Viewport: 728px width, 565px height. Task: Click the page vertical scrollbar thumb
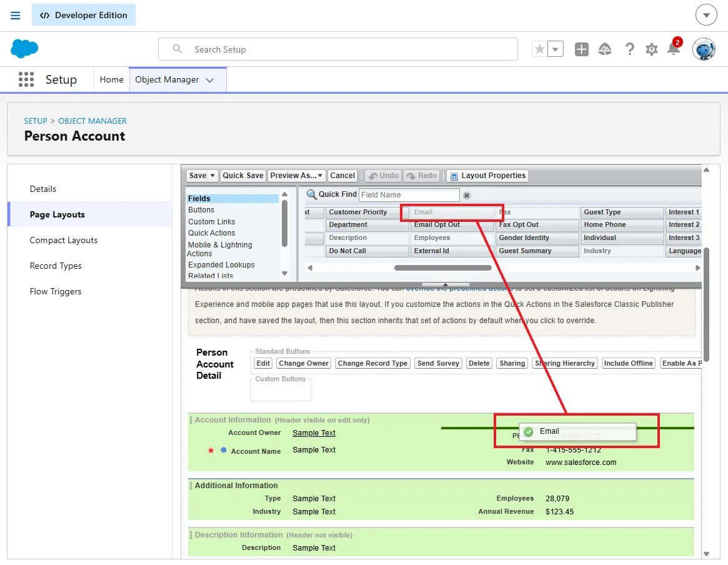point(706,304)
